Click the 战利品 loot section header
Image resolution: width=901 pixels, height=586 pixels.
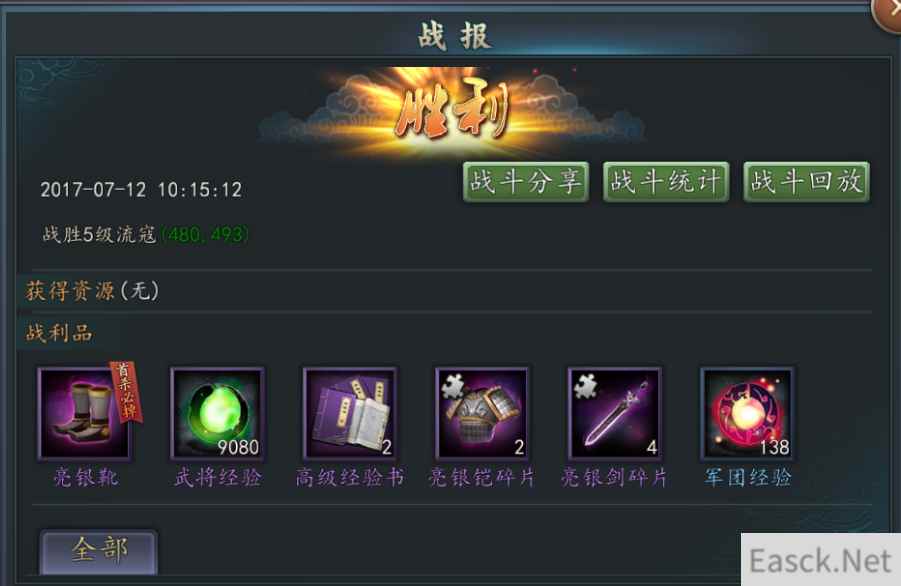click(59, 333)
